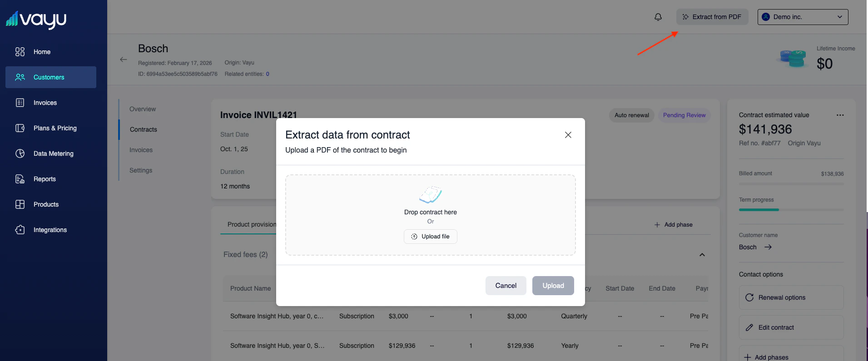Click the Pending Review status badge
This screenshot has height=361, width=868.
pyautogui.click(x=684, y=115)
